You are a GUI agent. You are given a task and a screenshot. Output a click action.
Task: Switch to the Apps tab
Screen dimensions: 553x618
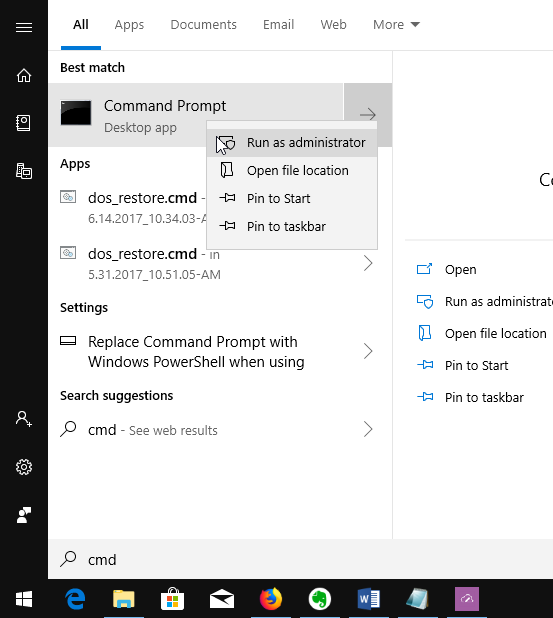129,25
